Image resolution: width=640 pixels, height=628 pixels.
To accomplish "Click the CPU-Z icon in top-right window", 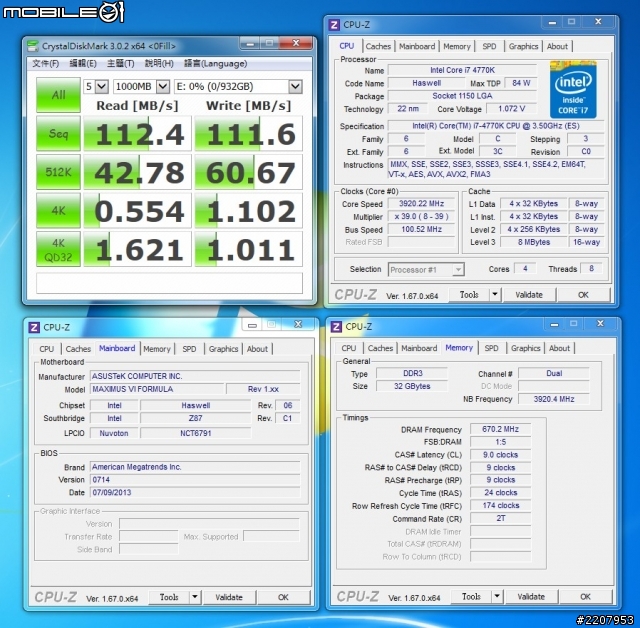I will [x=334, y=25].
